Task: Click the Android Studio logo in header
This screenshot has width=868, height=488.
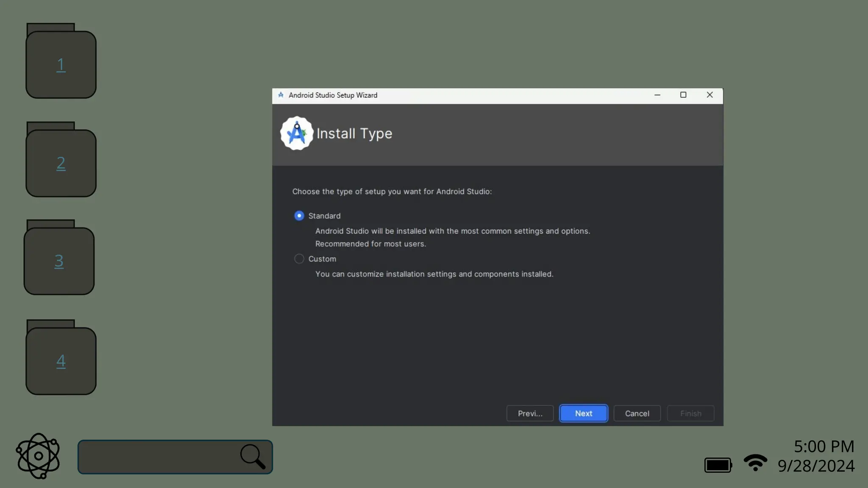Action: (297, 133)
